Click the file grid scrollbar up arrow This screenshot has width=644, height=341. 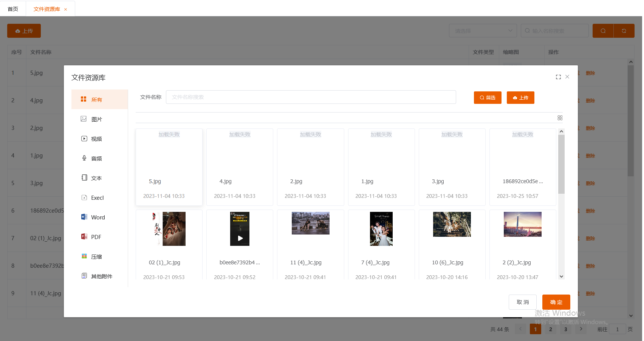click(562, 131)
